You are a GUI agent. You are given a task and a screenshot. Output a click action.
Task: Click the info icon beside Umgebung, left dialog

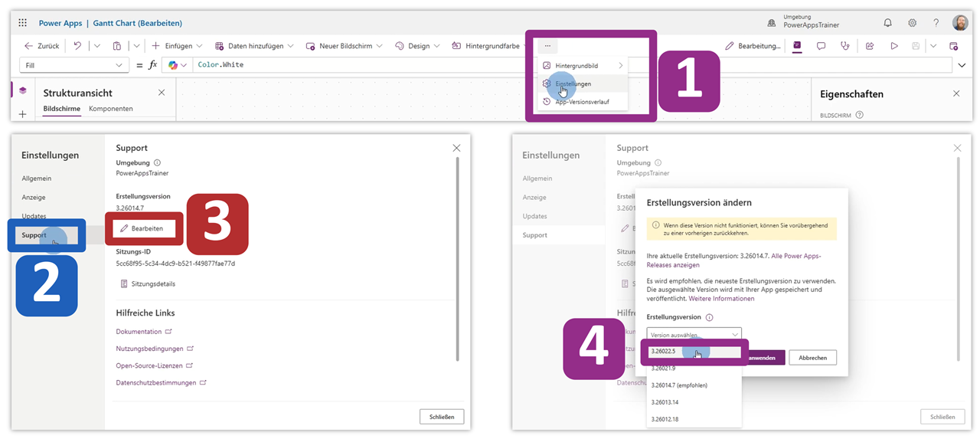158,163
